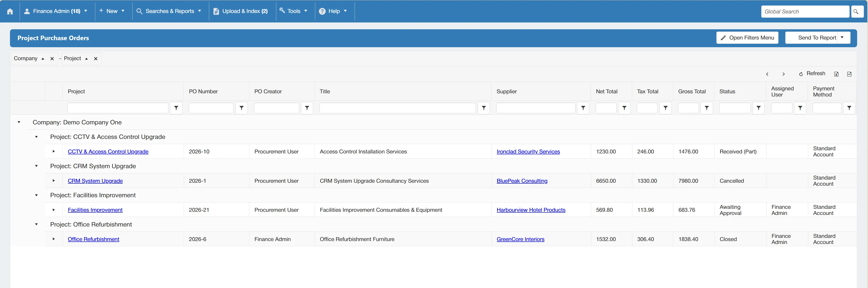The width and height of the screenshot is (868, 288).
Task: Open Supplier column filter icon
Action: click(x=583, y=108)
